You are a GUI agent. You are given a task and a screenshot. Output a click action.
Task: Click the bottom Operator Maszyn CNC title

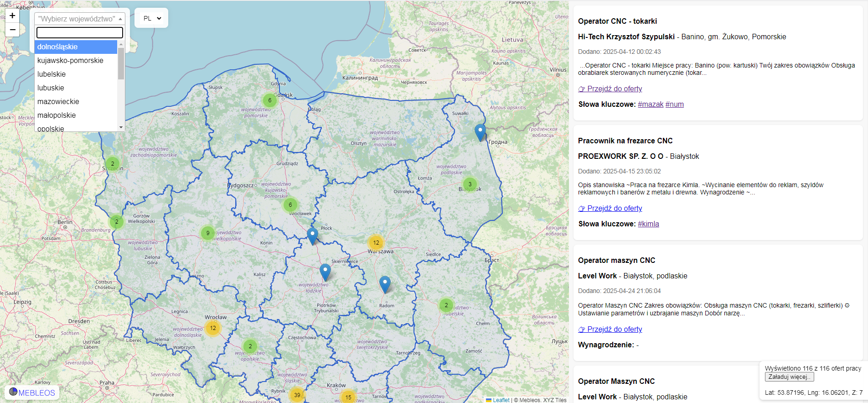616,382
